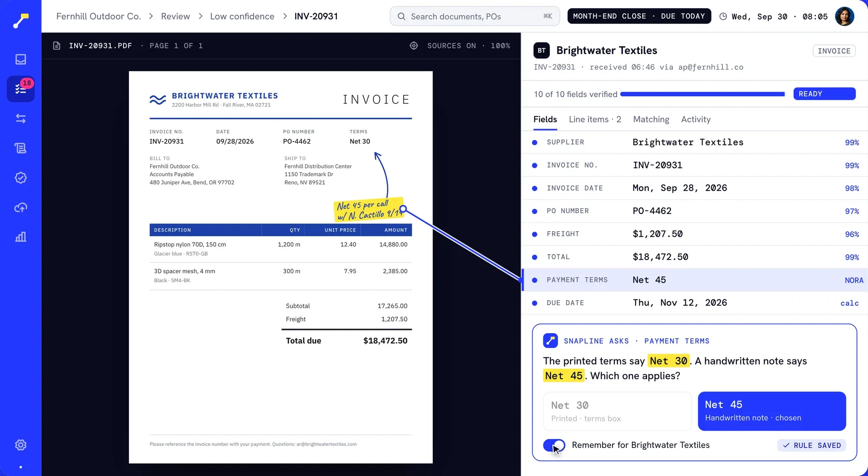Screen dimensions: 868x476
Task: Click the INVOICE type tag
Action: (x=834, y=51)
